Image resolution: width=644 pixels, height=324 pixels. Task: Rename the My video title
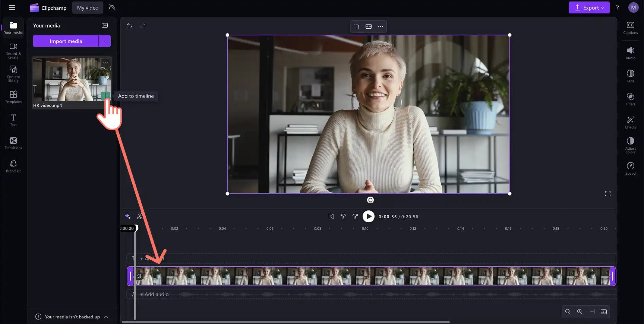(x=88, y=7)
